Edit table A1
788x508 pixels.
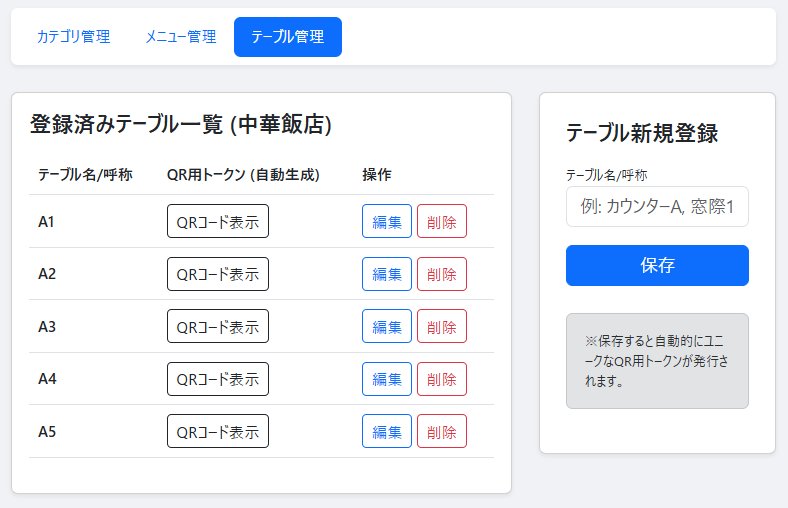[x=387, y=221]
